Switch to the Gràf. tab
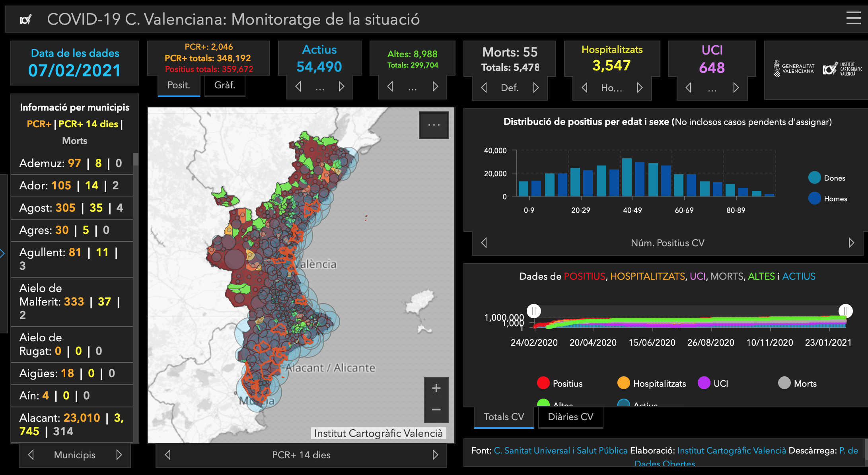Viewport: 868px width, 475px height. coord(225,85)
